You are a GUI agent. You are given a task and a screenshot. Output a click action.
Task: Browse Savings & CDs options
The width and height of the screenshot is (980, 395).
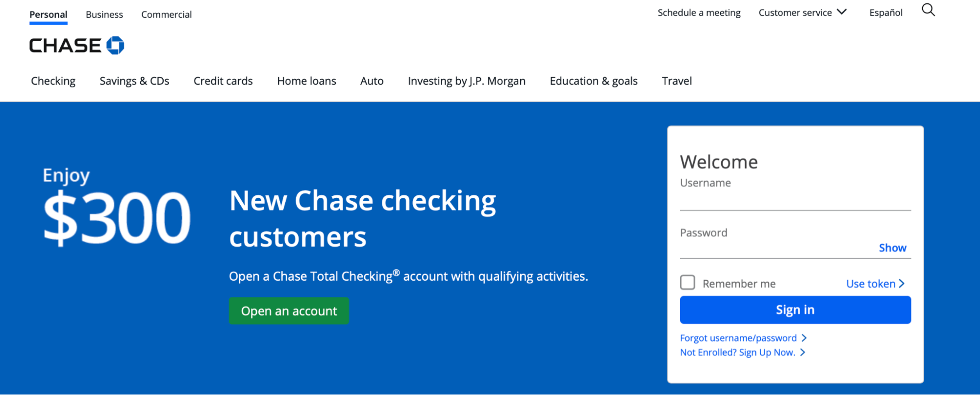coord(134,80)
